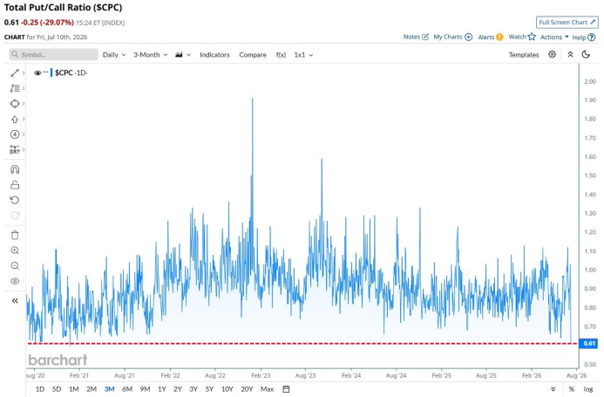Select the 1M time range
The width and height of the screenshot is (604, 397).
click(74, 389)
